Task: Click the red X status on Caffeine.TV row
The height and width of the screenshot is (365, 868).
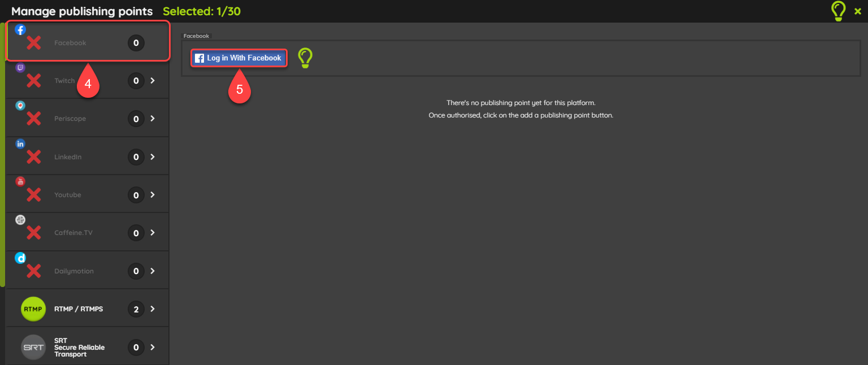Action: (34, 233)
